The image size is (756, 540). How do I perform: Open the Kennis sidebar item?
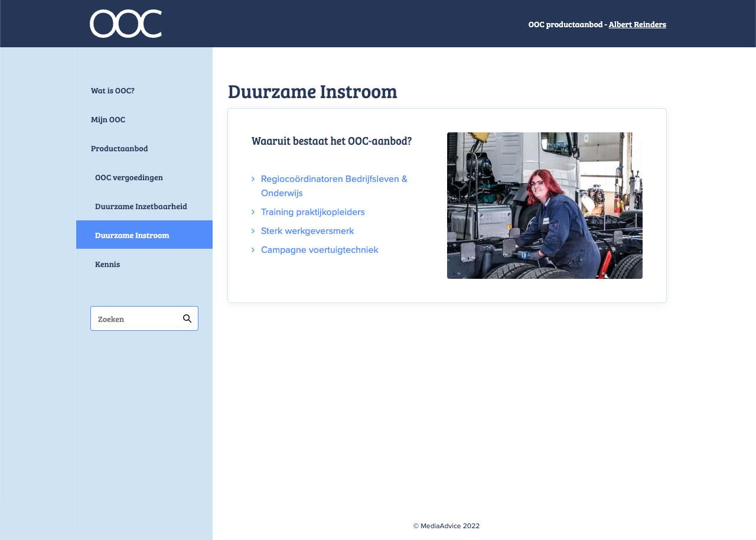[107, 264]
